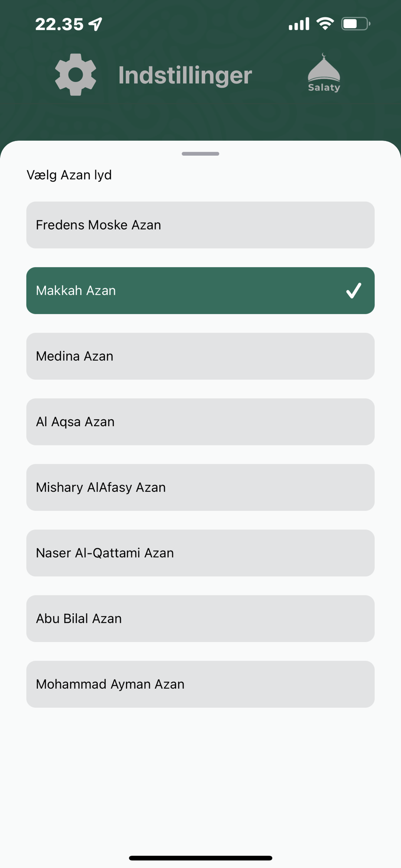Tap the Wi-Fi status icon
Screen dimensions: 401x868
coord(325,23)
